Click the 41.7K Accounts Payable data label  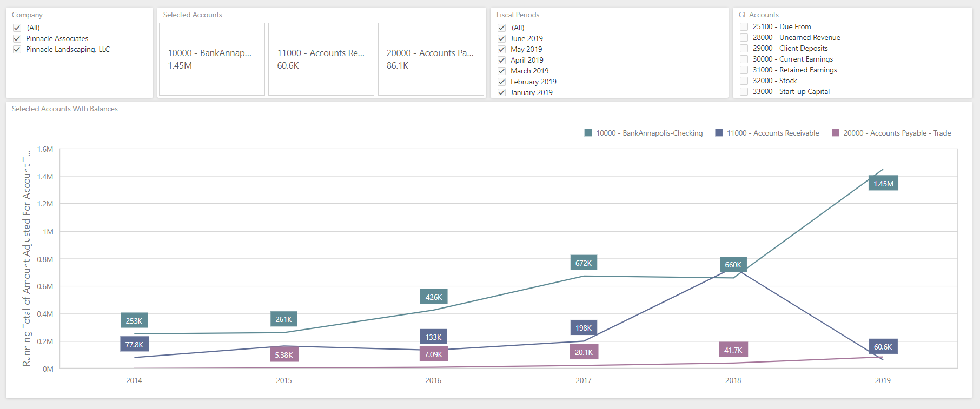733,350
